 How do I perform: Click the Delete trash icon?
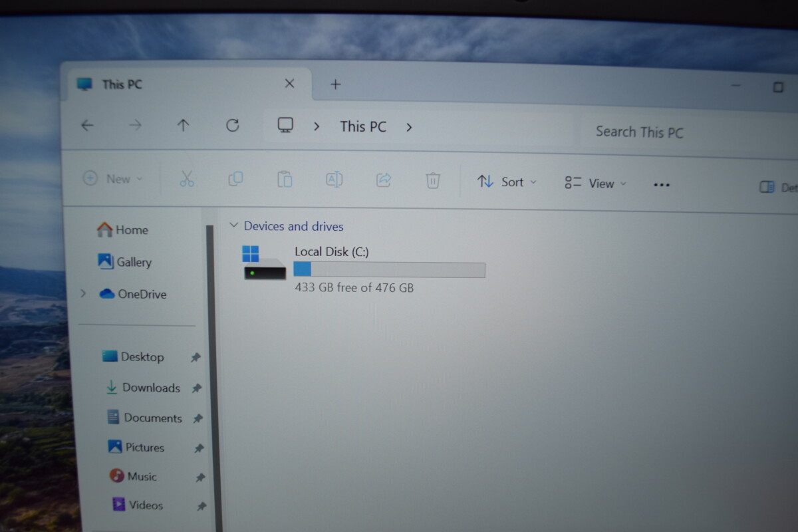coord(433,180)
